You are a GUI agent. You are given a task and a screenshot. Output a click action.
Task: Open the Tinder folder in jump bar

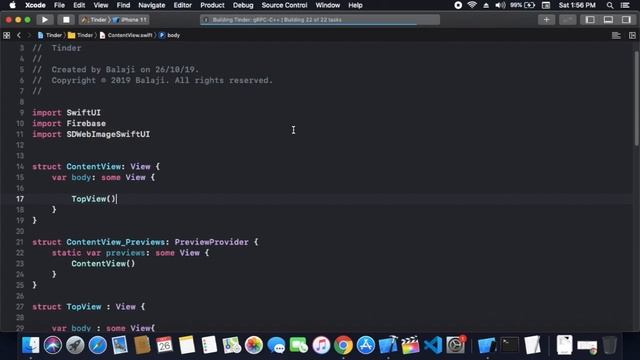(x=80, y=36)
